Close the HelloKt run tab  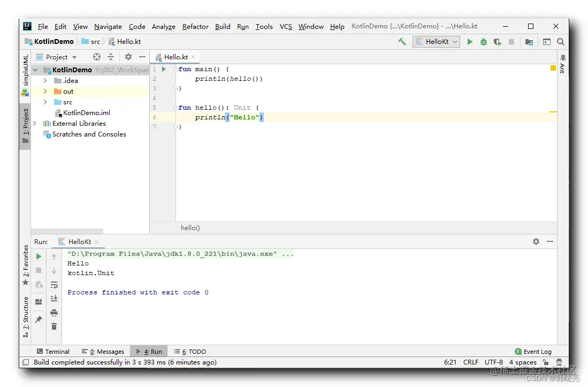[97, 242]
